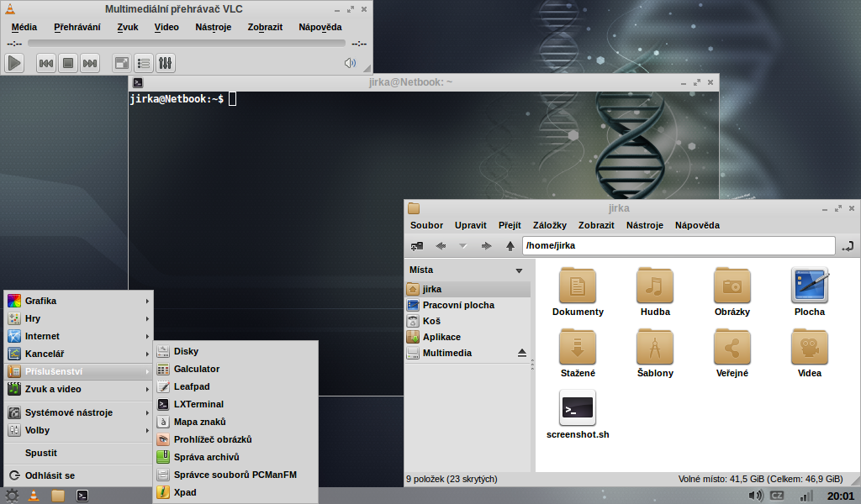Launch Xpad sticky notes
Viewport: 861px width, 504px height.
pyautogui.click(x=235, y=492)
